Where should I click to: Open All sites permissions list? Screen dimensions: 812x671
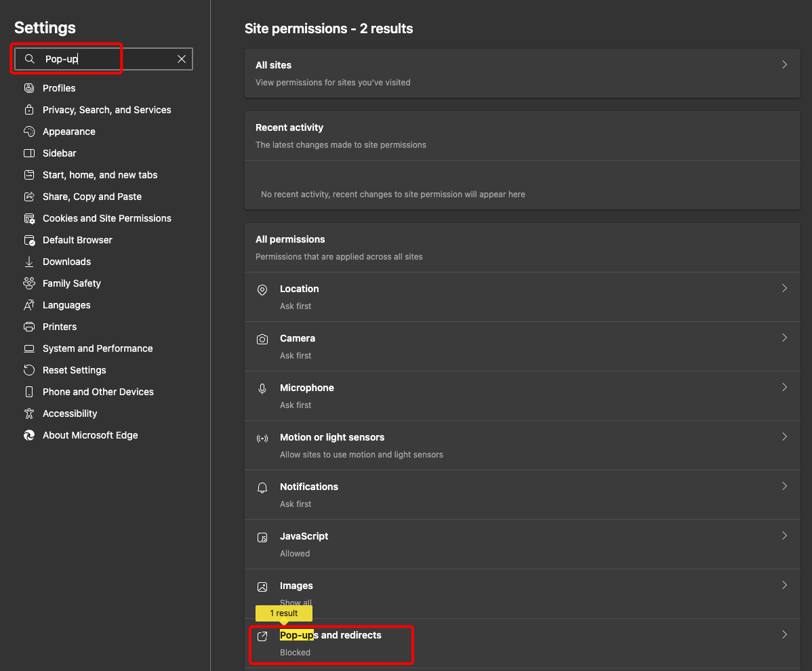[523, 73]
